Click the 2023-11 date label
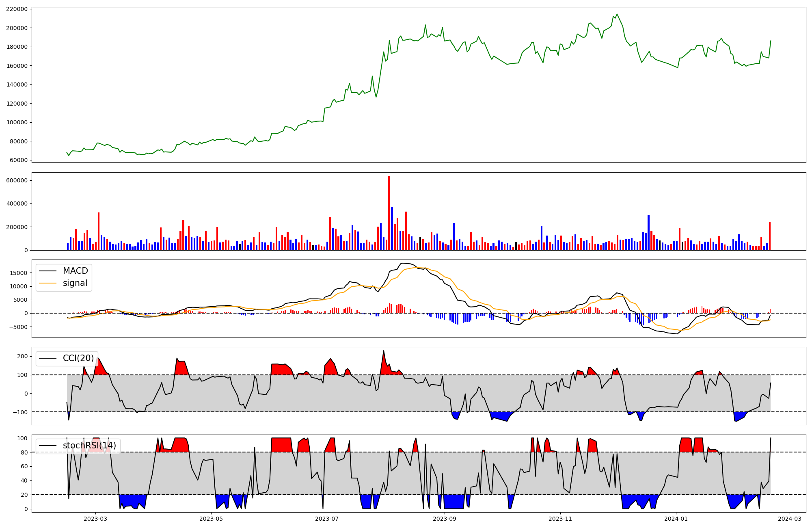 pos(560,519)
